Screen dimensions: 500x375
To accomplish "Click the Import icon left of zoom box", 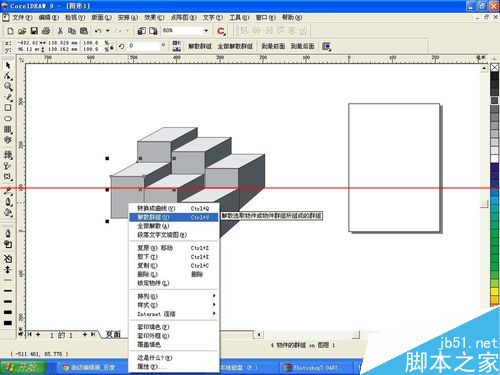I will coord(141,31).
